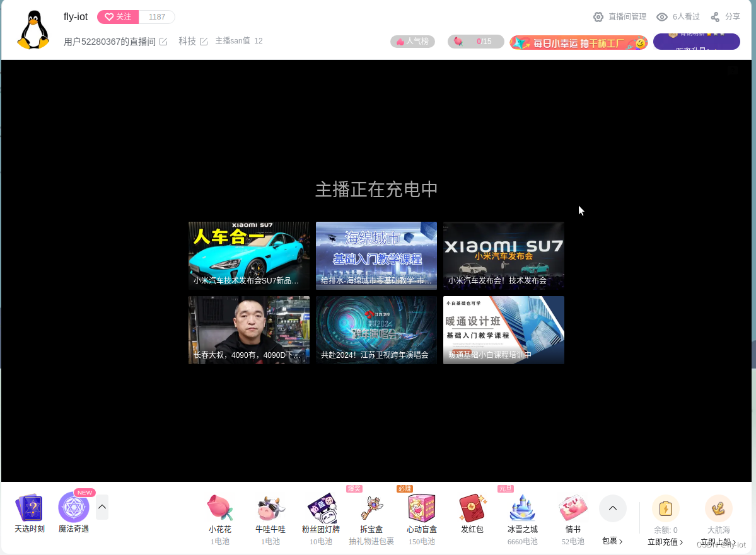Screen dimensions: 756x555
Task: Open the follower count 1187
Action: pyautogui.click(x=157, y=17)
